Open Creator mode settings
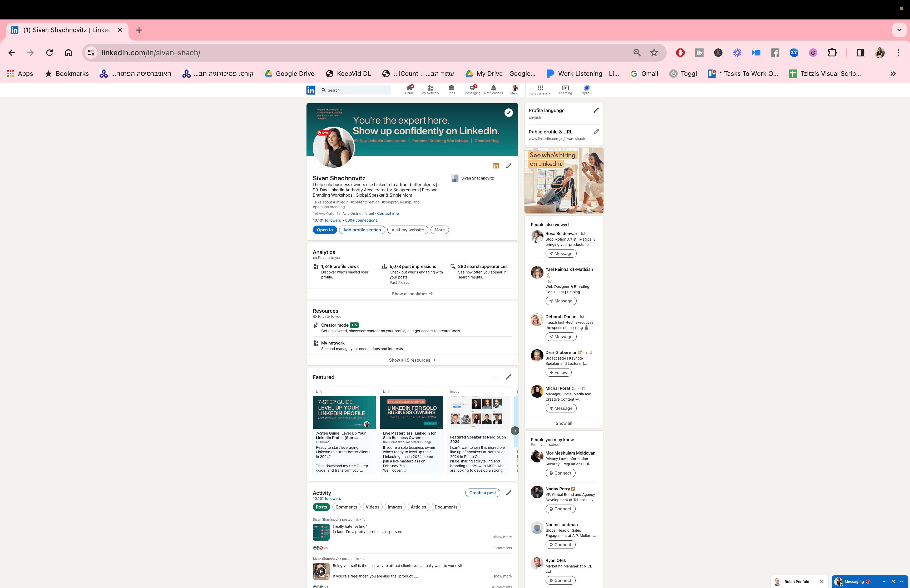 coord(335,325)
